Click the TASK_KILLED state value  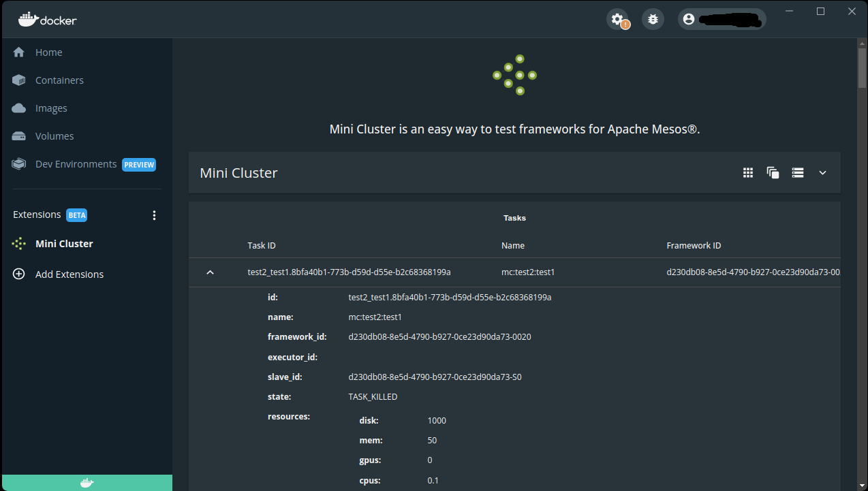point(373,397)
